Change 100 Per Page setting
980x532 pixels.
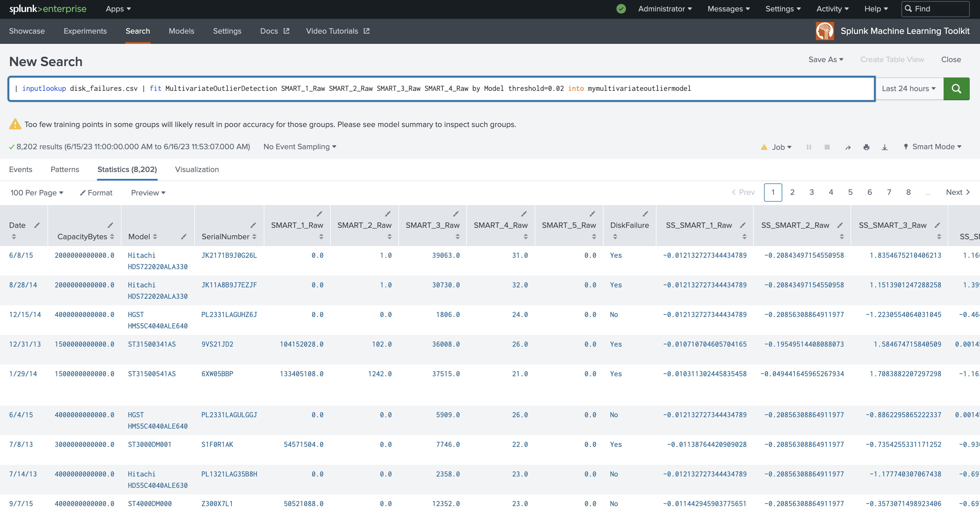[37, 193]
